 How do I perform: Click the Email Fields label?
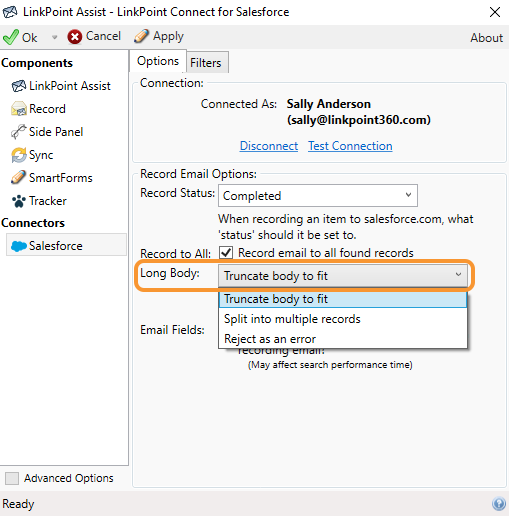[x=172, y=330]
